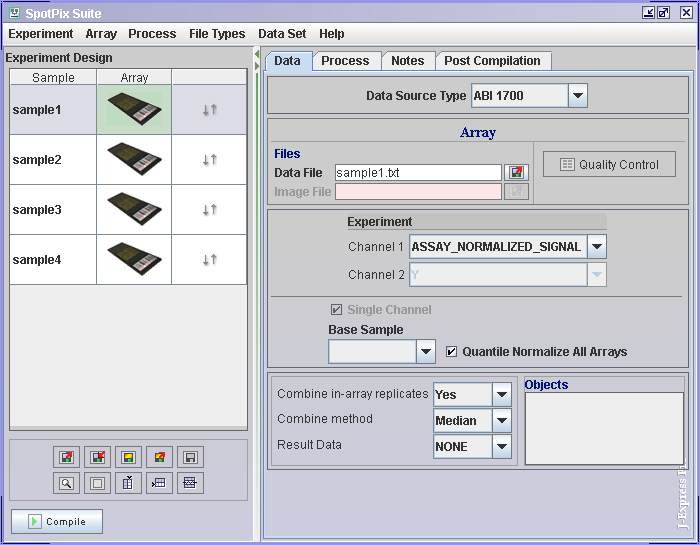Click the delete row strikethrough table icon

pos(190,483)
